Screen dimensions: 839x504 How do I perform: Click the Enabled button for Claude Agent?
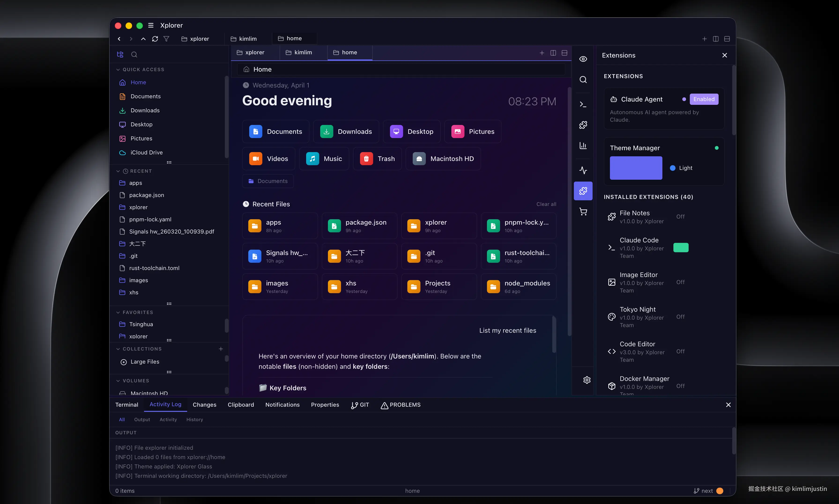(704, 99)
